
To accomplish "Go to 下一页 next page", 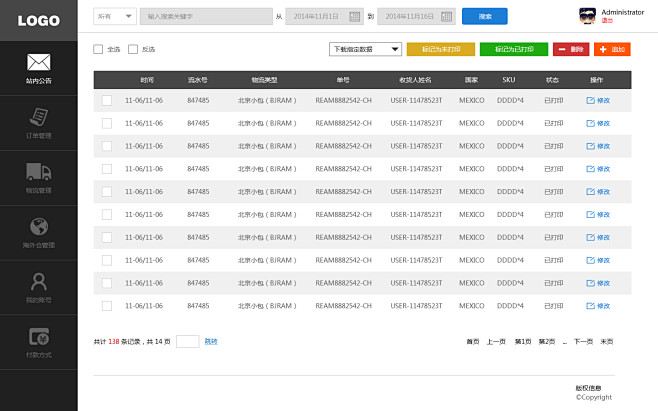I will [x=583, y=342].
